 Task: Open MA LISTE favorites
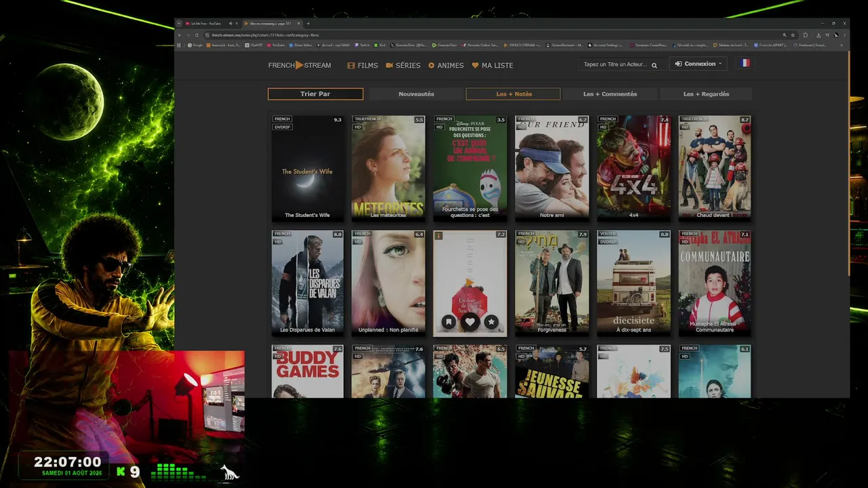[492, 65]
